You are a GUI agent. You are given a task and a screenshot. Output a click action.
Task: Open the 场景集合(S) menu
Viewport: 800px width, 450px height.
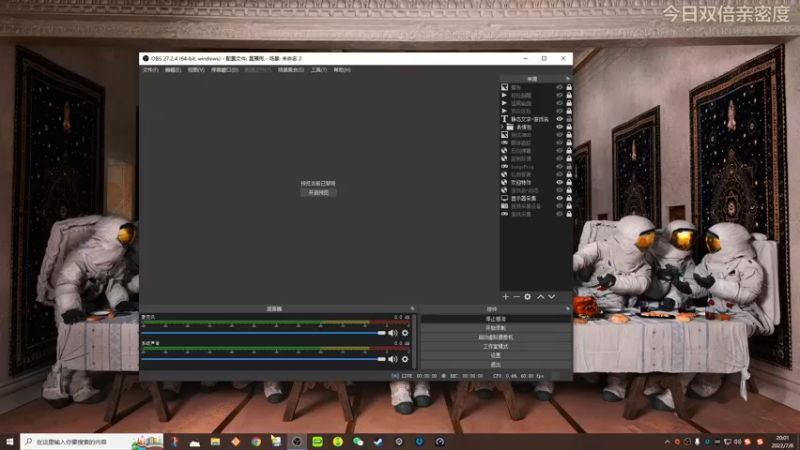(x=291, y=70)
